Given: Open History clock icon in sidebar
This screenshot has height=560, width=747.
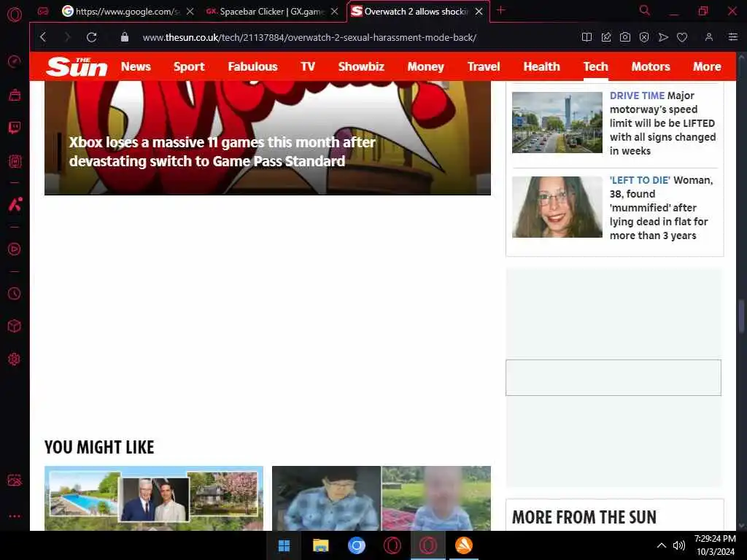Looking at the screenshot, I should coord(15,293).
